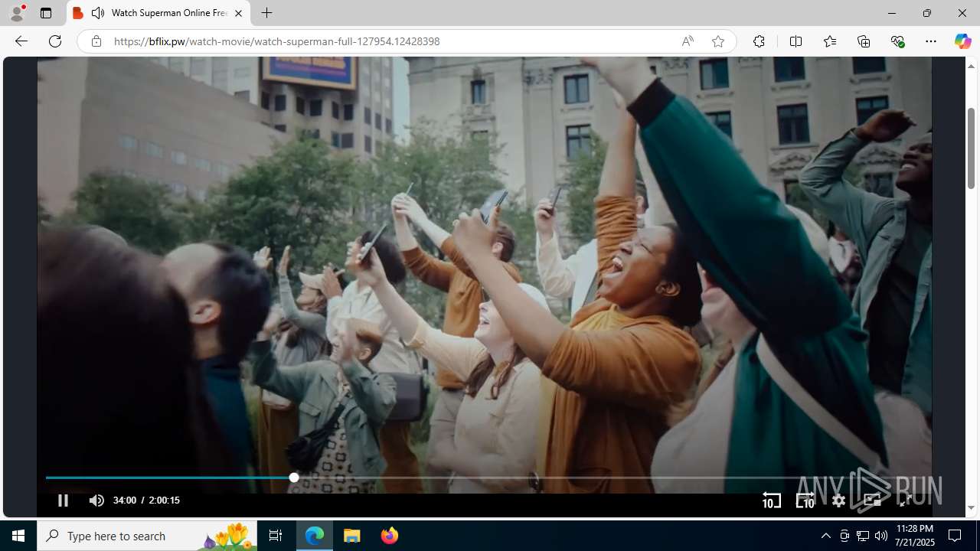The image size is (980, 551).
Task: Open system volume tray icon
Action: [x=881, y=536]
